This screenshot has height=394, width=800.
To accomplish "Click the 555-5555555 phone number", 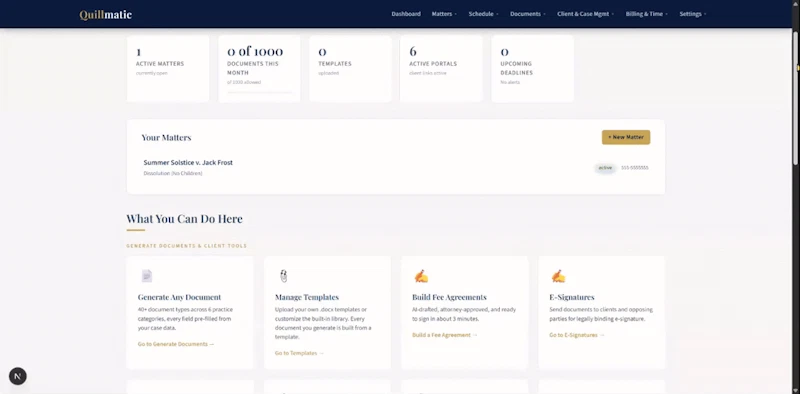I will tap(635, 168).
